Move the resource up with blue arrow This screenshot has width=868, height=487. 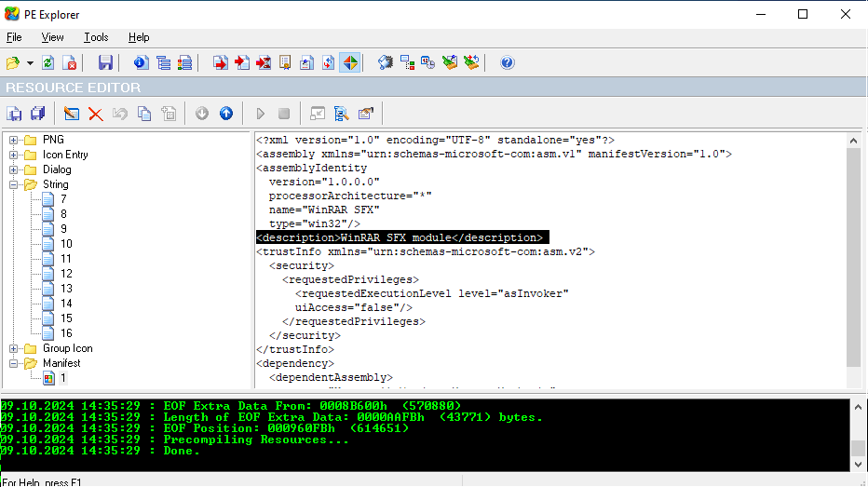226,114
